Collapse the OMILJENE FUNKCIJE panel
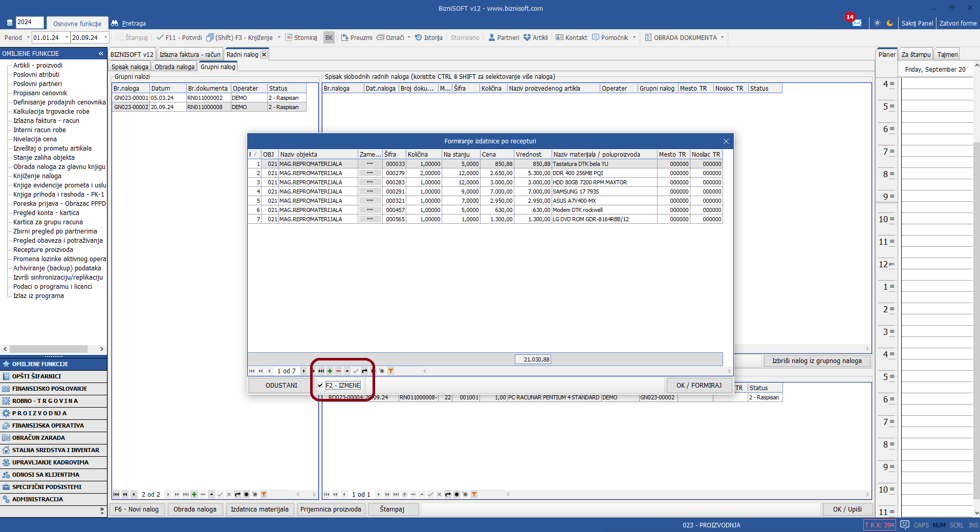This screenshot has height=532, width=980. pos(101,54)
